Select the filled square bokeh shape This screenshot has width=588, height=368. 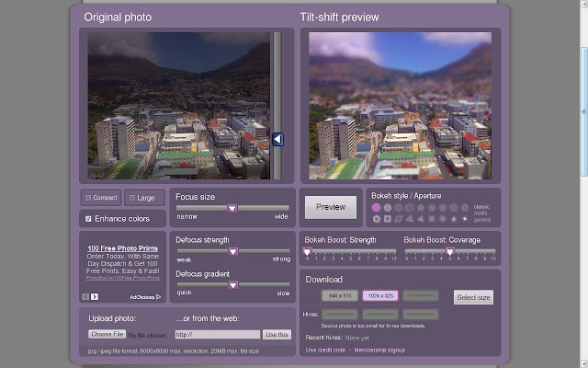(x=432, y=219)
